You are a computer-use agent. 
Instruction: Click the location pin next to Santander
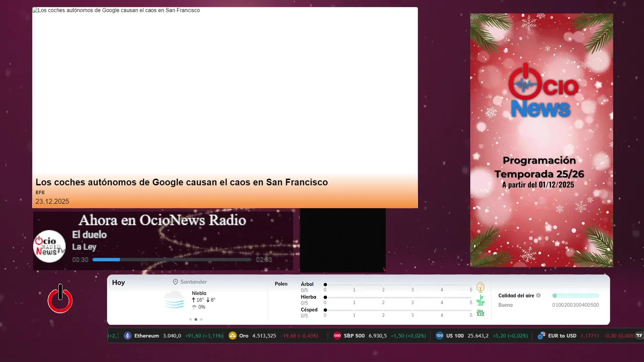176,282
